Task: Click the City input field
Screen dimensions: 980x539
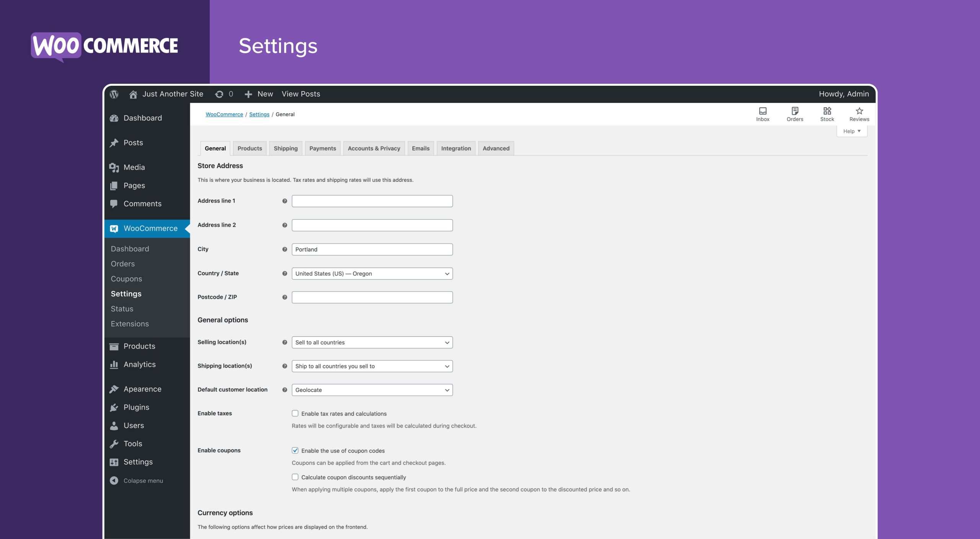Action: coord(372,249)
